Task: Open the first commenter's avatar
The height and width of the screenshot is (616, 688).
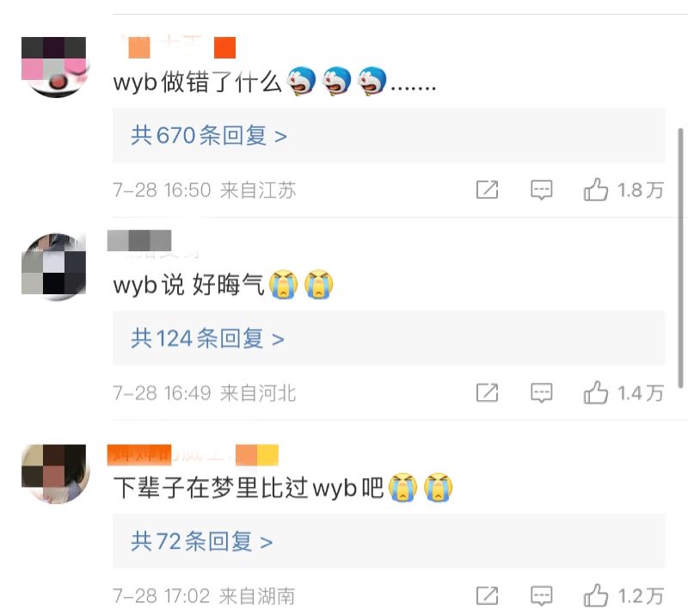Action: point(55,65)
